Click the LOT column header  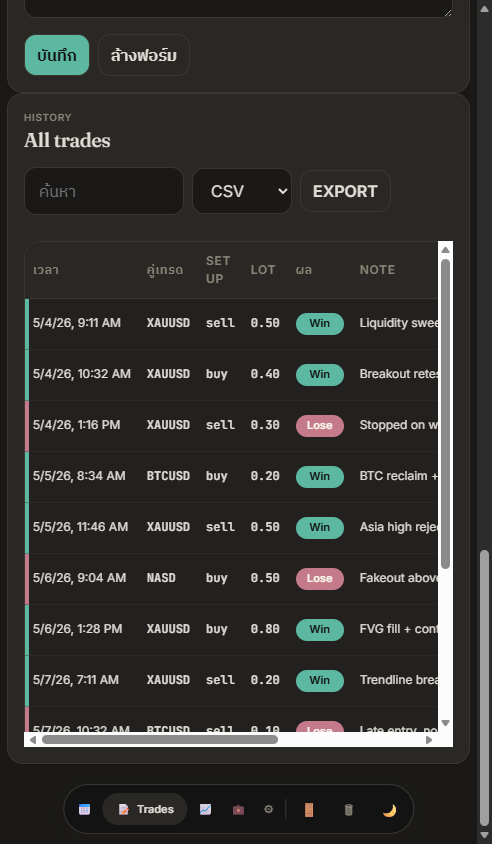click(x=263, y=270)
